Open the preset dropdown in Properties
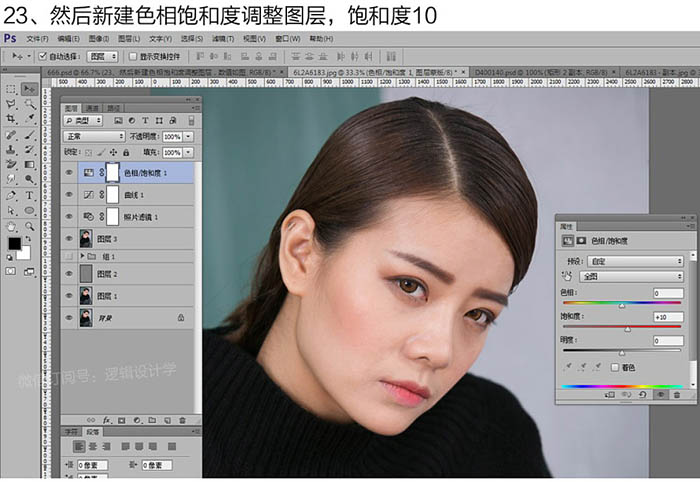700x482 pixels. click(x=635, y=261)
